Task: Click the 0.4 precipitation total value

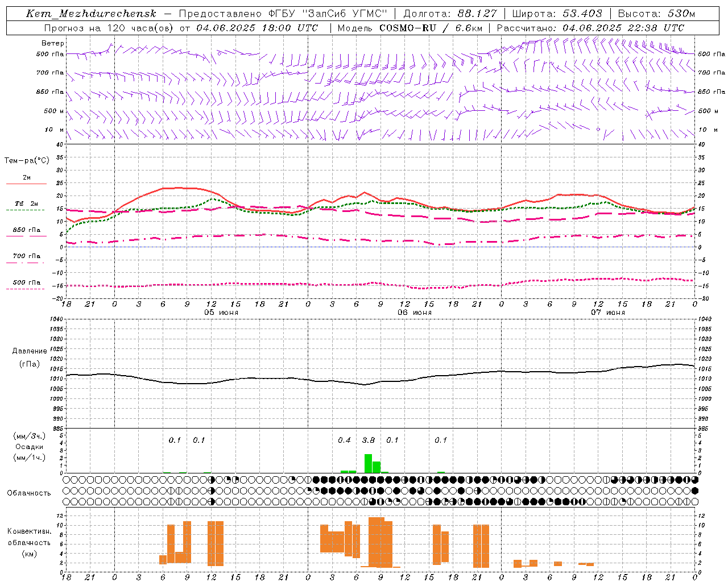Action: [344, 440]
